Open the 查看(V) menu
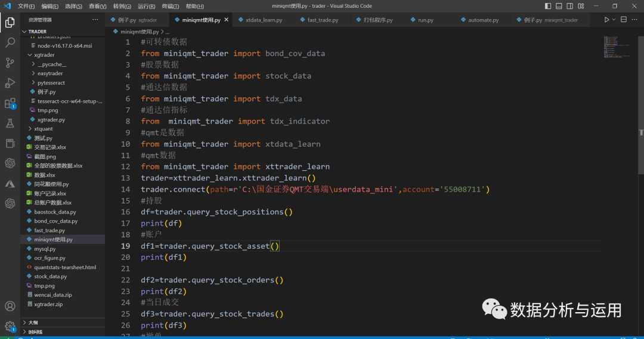The image size is (644, 339). click(97, 6)
